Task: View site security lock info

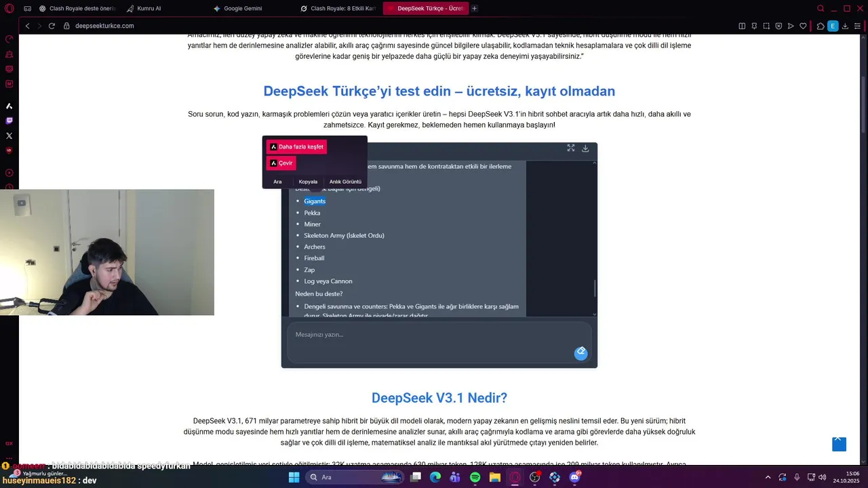Action: 66,26
